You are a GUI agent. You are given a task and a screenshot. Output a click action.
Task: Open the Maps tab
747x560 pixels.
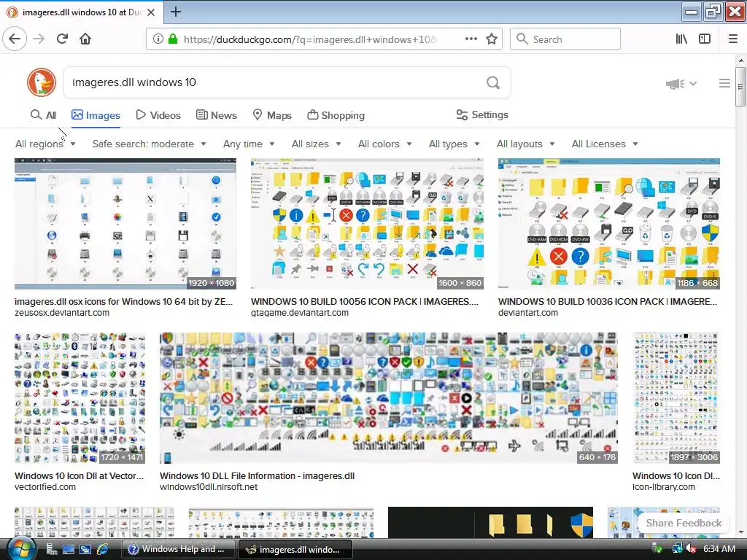[272, 115]
